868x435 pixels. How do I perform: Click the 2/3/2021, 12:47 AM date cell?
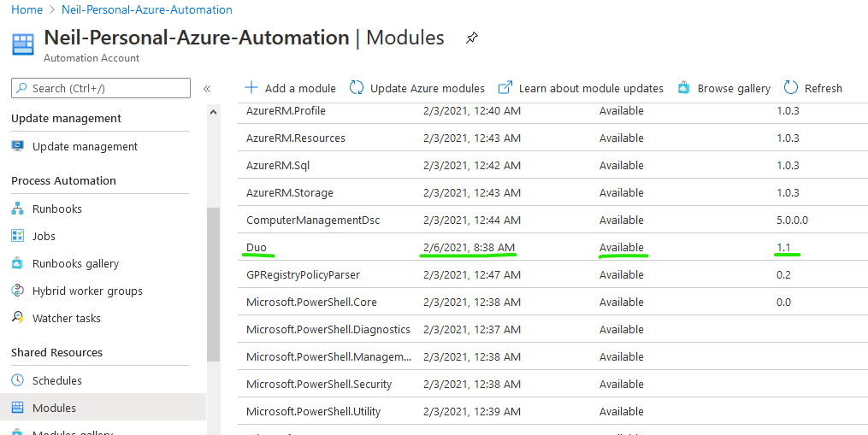pyautogui.click(x=472, y=274)
